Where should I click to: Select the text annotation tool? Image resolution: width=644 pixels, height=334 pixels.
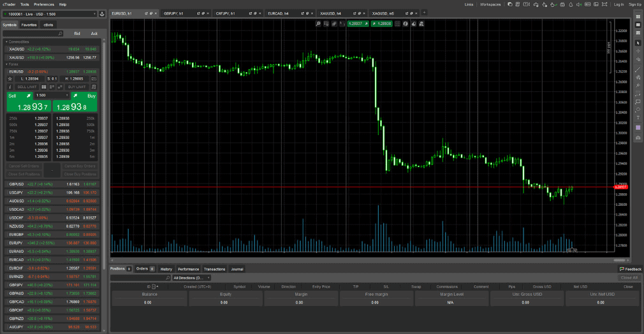[x=638, y=118]
